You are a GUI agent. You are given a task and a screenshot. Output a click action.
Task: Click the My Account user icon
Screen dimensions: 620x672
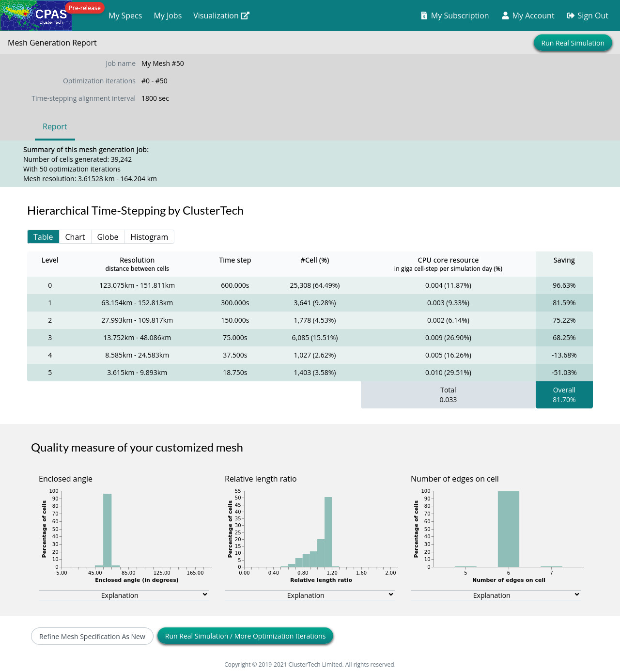505,16
